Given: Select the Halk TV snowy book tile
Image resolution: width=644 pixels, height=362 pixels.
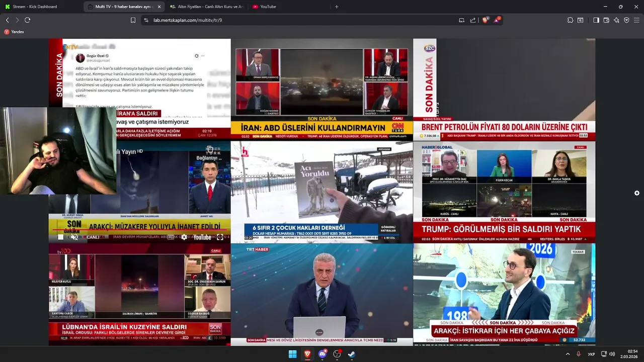Looking at the screenshot, I should [x=321, y=192].
